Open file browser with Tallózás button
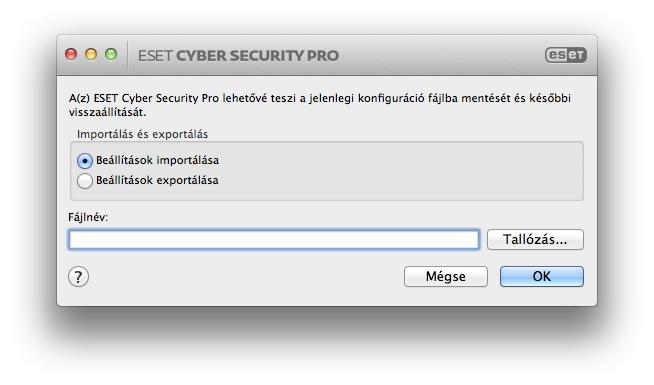 click(x=535, y=239)
